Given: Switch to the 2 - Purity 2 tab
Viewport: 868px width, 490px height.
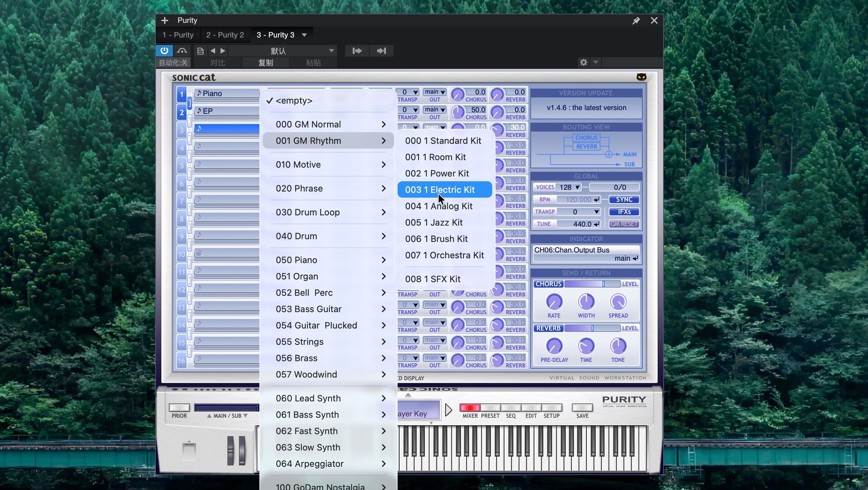Looking at the screenshot, I should point(225,35).
